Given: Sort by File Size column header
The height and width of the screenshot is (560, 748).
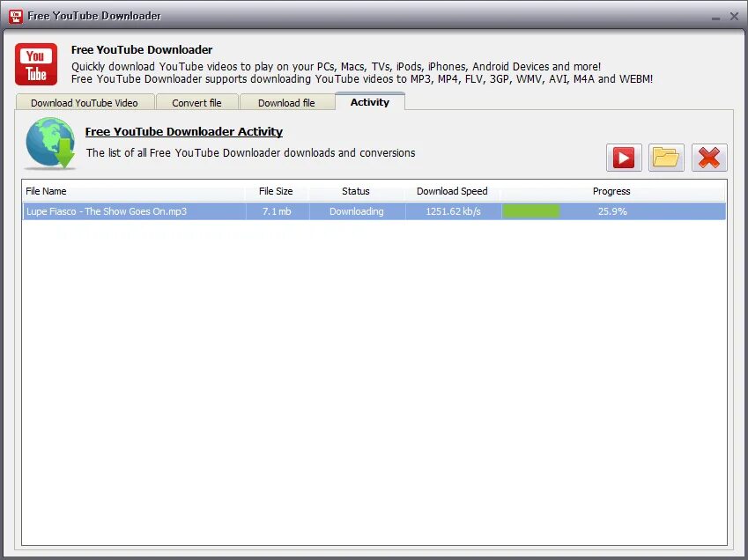Looking at the screenshot, I should [x=277, y=191].
